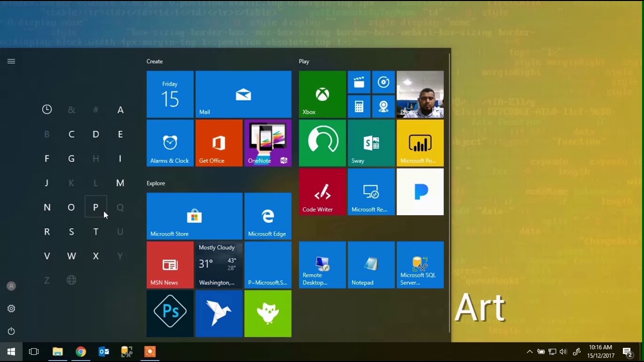Jump to letter N in app list
Screen dimensions: 644x362
[47, 207]
